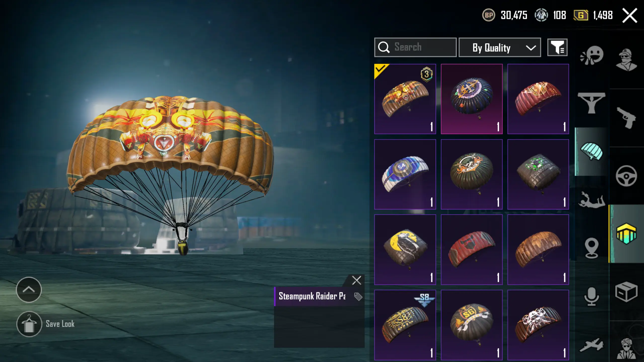Open the crate box inventory icon

pyautogui.click(x=626, y=292)
